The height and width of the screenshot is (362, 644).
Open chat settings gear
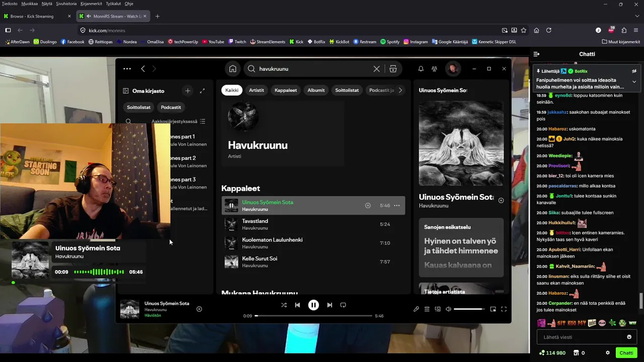click(608, 353)
